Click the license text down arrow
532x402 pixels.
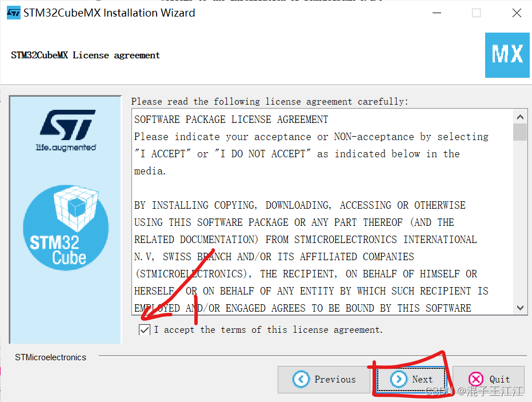coord(520,308)
